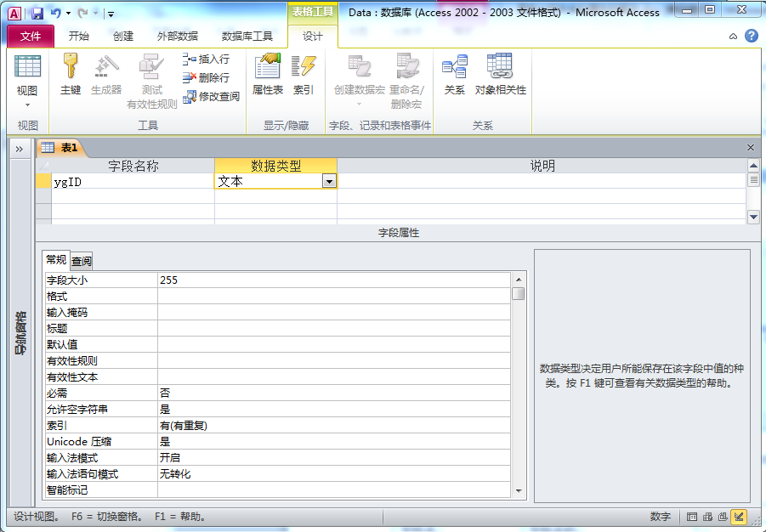This screenshot has width=766, height=532.
Task: Click the 允许空字符串 value 是
Action: [x=333, y=410]
